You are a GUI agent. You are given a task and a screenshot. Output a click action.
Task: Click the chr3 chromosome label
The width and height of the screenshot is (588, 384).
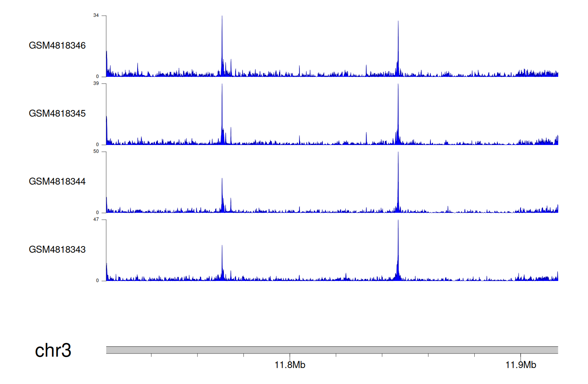point(53,350)
